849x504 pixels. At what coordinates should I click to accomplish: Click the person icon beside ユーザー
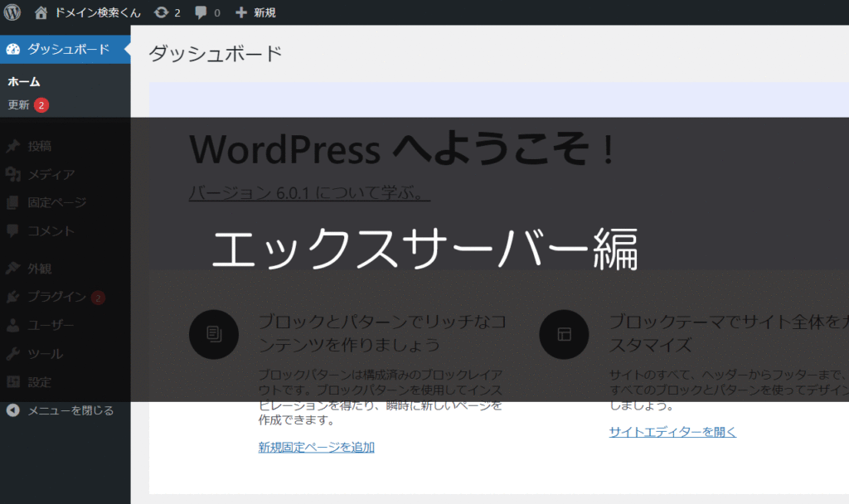tap(13, 325)
